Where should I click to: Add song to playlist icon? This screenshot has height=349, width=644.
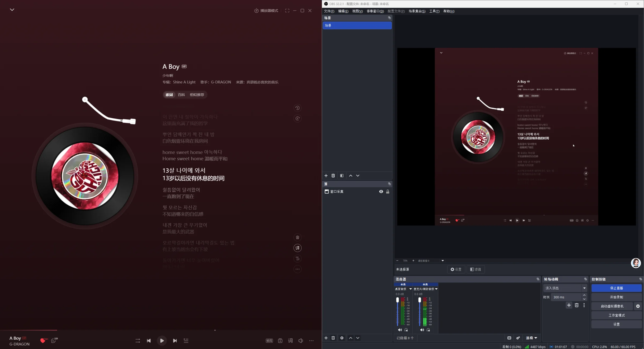click(280, 341)
